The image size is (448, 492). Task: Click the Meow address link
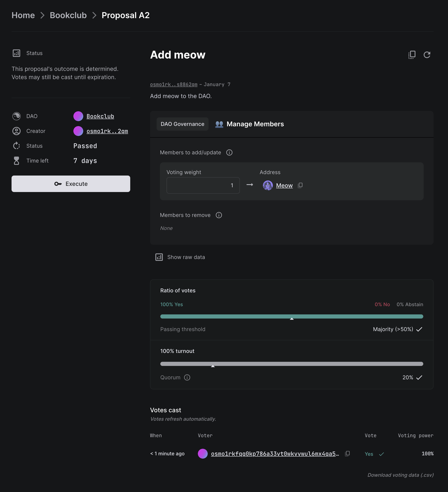pyautogui.click(x=284, y=185)
